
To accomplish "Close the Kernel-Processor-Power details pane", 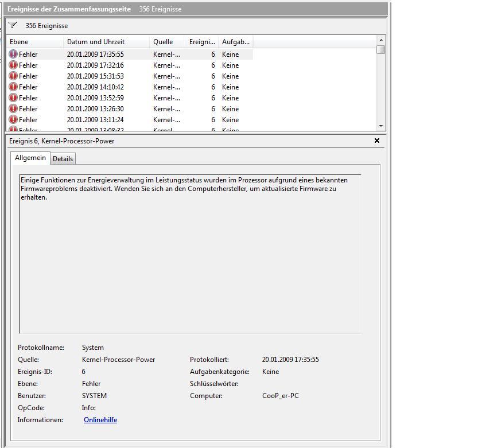I will click(377, 141).
